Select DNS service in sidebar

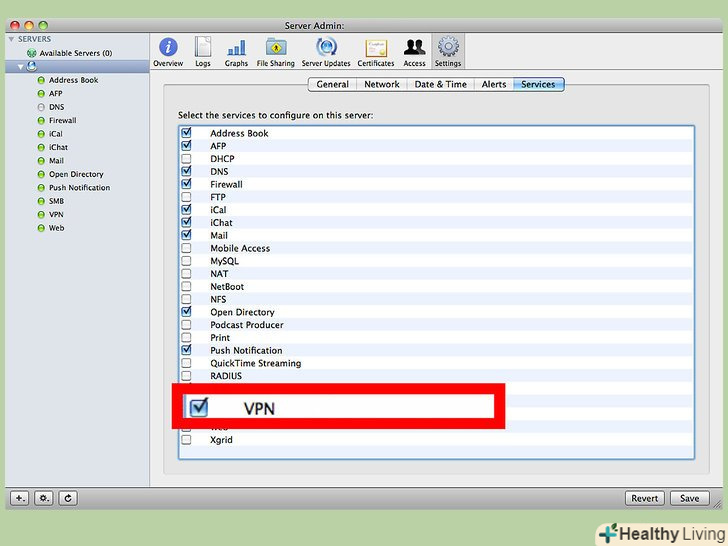coord(57,107)
